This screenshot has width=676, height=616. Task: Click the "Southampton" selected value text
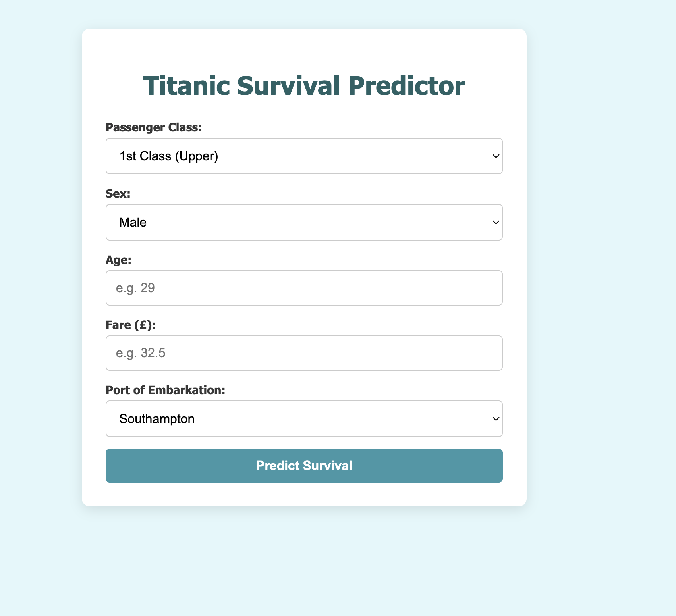click(157, 419)
